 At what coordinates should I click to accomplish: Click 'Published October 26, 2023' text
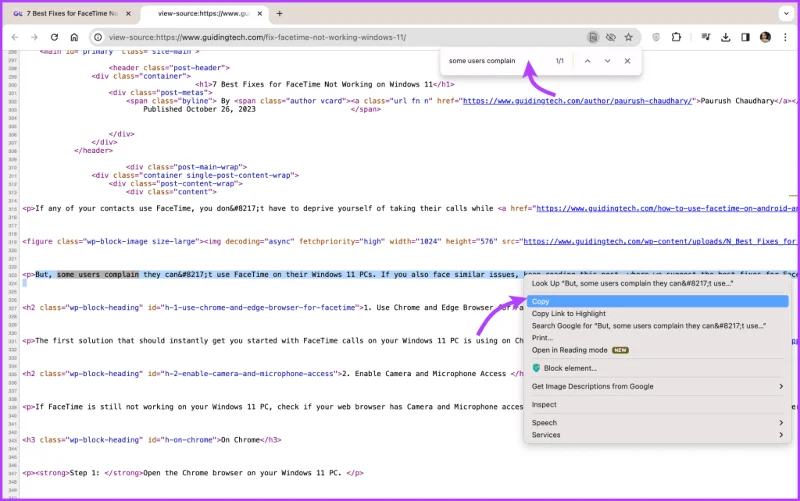coord(199,109)
